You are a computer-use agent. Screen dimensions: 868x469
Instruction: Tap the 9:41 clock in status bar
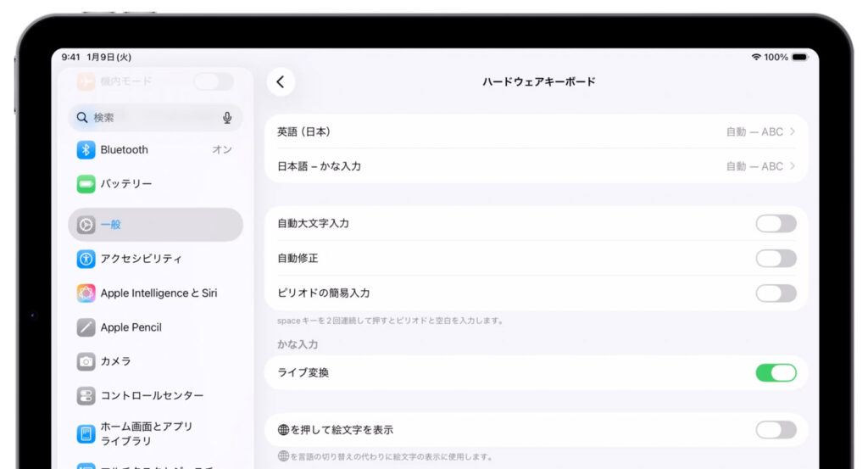point(71,57)
